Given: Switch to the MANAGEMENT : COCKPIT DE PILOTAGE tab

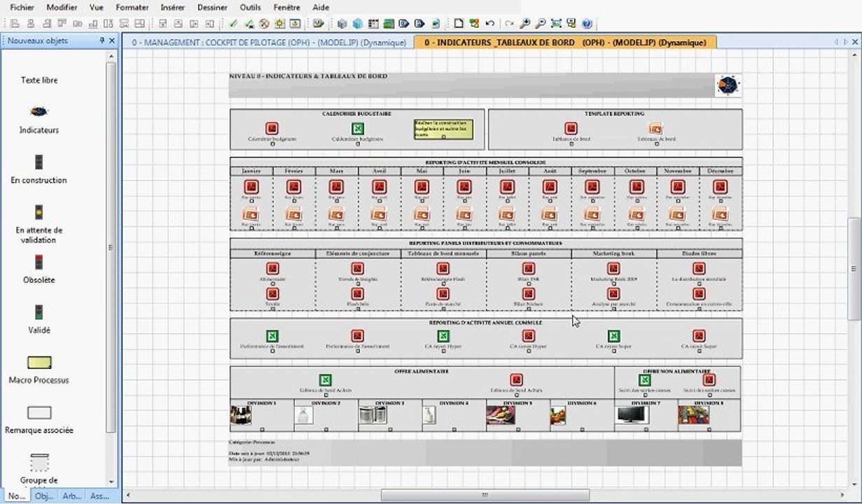Looking at the screenshot, I should pos(269,43).
